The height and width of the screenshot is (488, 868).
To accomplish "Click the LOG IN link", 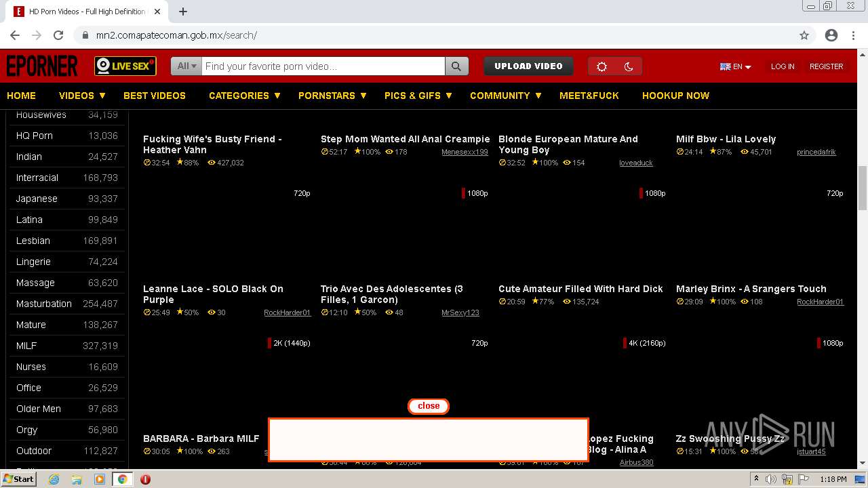I will [x=783, y=66].
